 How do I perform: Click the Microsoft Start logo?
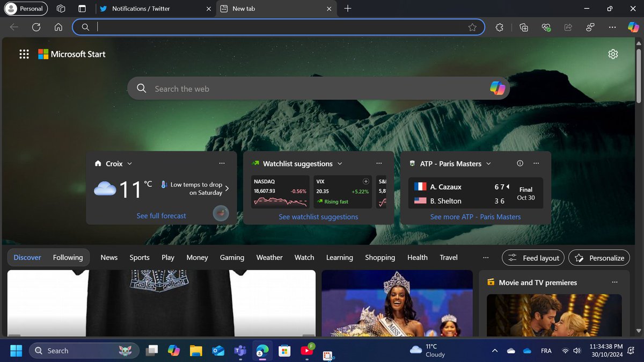[72, 54]
